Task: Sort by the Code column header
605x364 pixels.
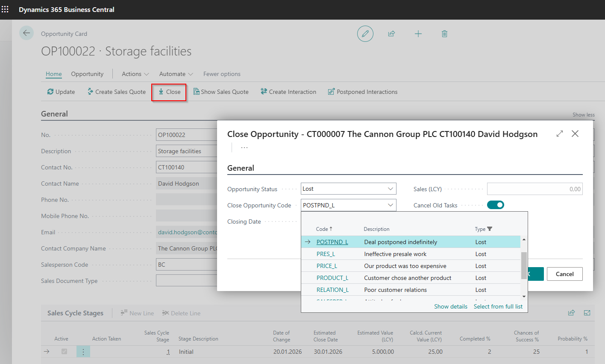Action: pos(324,229)
